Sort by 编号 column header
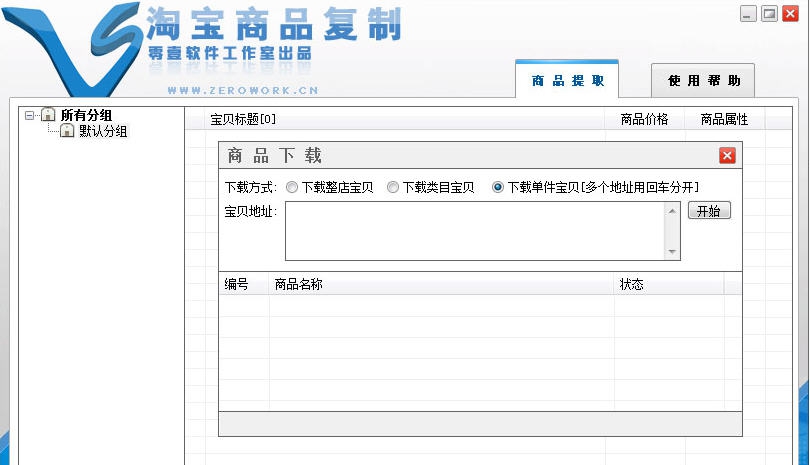This screenshot has width=810, height=465. pyautogui.click(x=243, y=284)
